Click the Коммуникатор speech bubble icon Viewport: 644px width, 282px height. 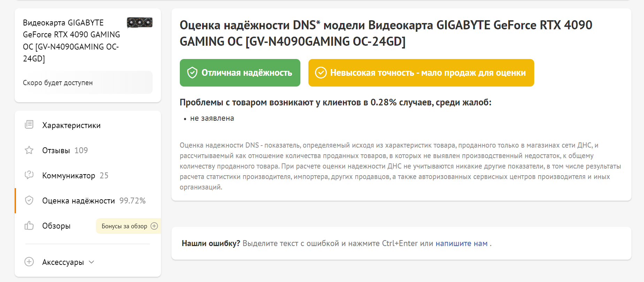pyautogui.click(x=29, y=175)
